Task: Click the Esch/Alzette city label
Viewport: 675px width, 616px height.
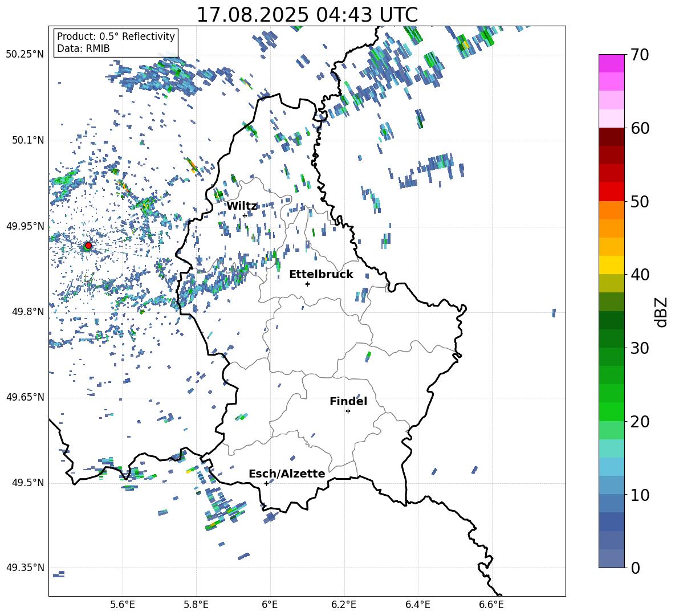Action: pos(287,474)
